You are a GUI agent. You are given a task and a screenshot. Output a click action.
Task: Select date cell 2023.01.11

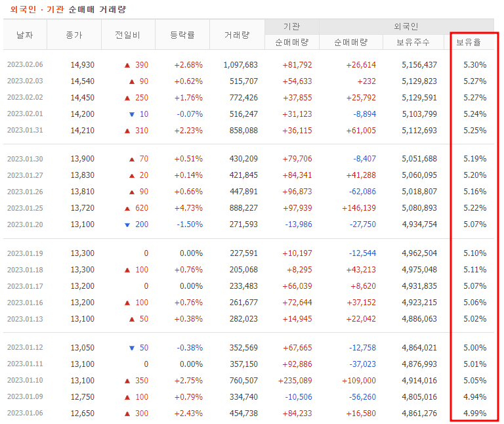pos(25,364)
